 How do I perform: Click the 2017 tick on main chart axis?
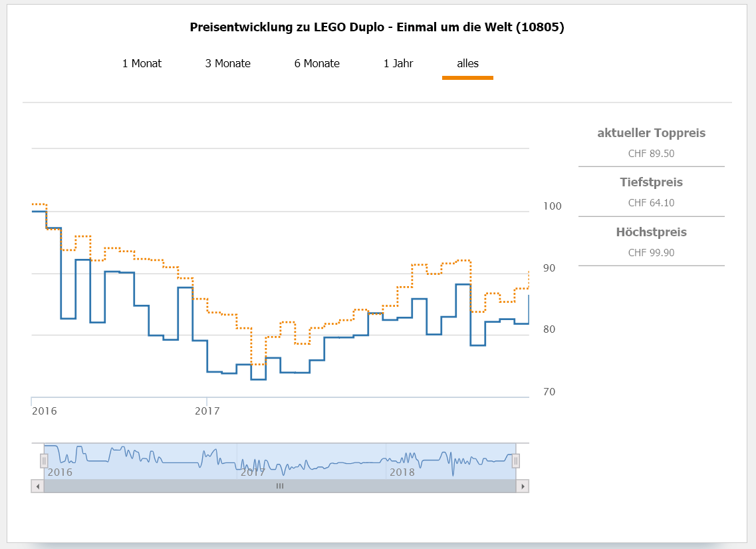(x=207, y=411)
